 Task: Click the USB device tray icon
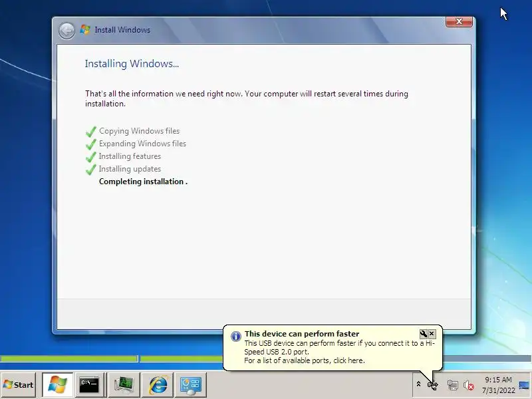433,385
